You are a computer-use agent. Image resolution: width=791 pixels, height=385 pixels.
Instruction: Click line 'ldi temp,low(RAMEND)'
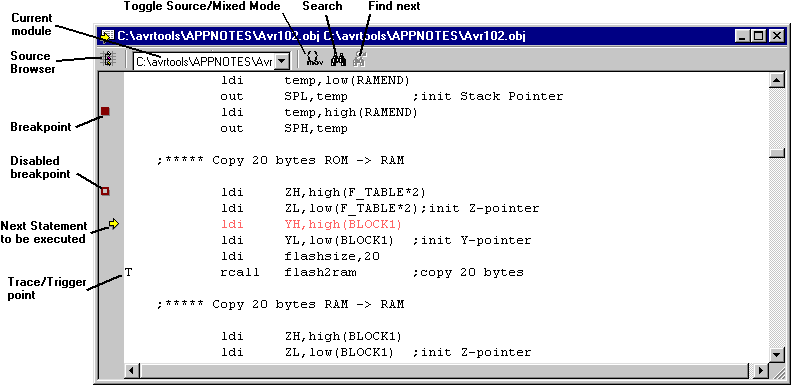(315, 80)
